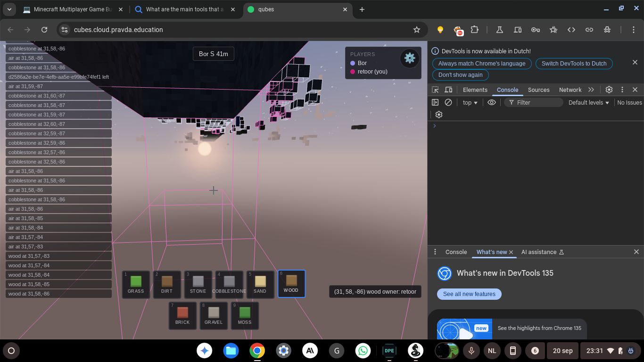Viewport: 644px width, 362px height.
Task: Bookmark this page with star icon
Action: coord(417,30)
